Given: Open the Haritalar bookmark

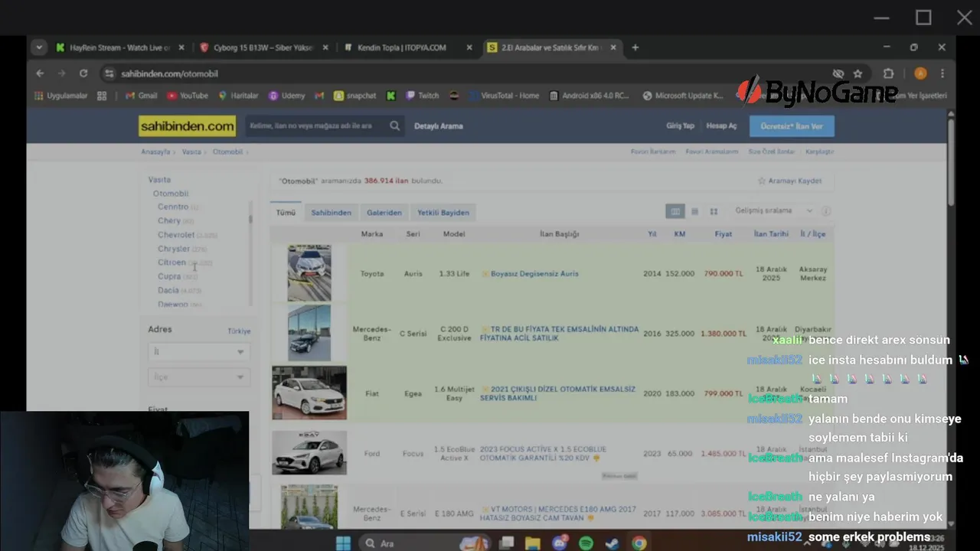Looking at the screenshot, I should 238,96.
